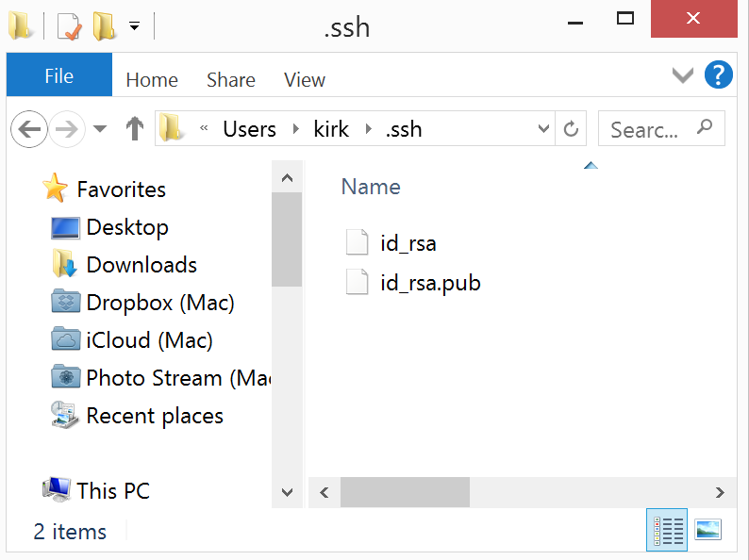Click the folder icon in title bar
Viewport: 749px width, 560px height.
pos(20,25)
